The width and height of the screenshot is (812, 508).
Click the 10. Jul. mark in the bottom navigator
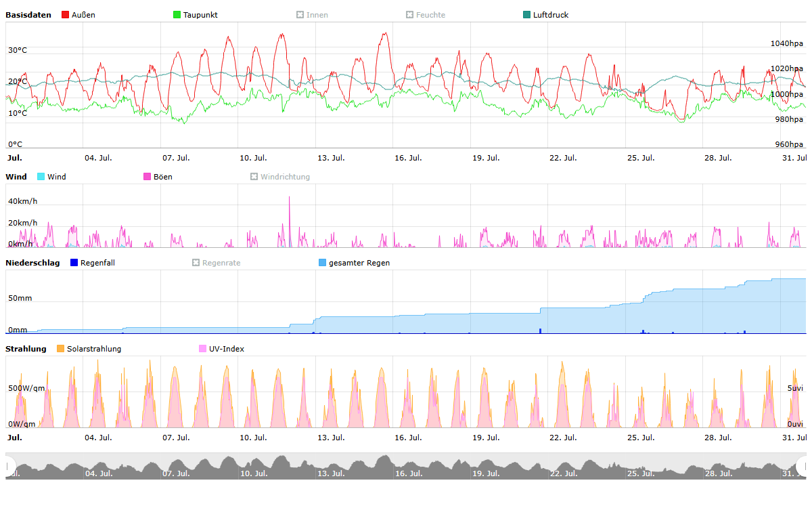tap(253, 473)
